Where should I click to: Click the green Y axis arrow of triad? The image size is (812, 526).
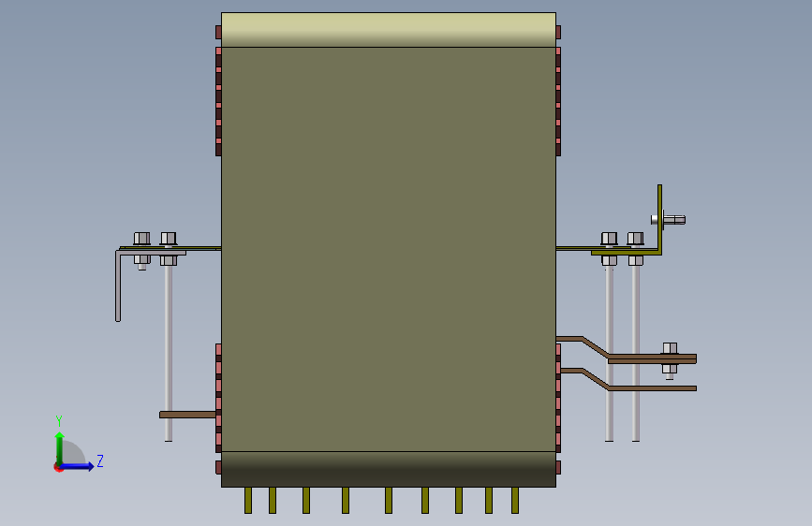[60, 447]
